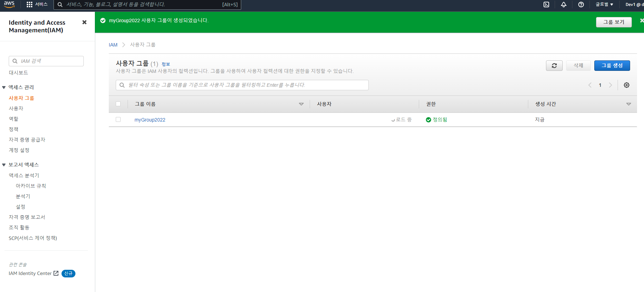Click the external link icon beside IAM Identity Center

tap(56, 273)
